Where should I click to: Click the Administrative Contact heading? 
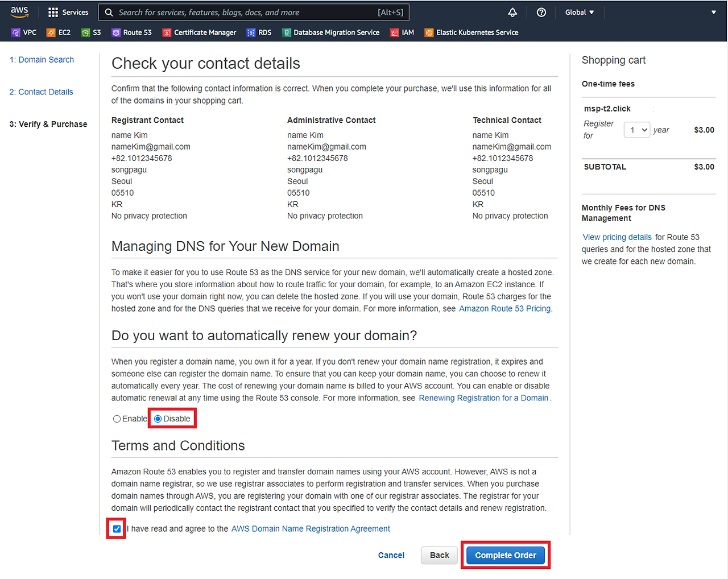click(x=331, y=120)
